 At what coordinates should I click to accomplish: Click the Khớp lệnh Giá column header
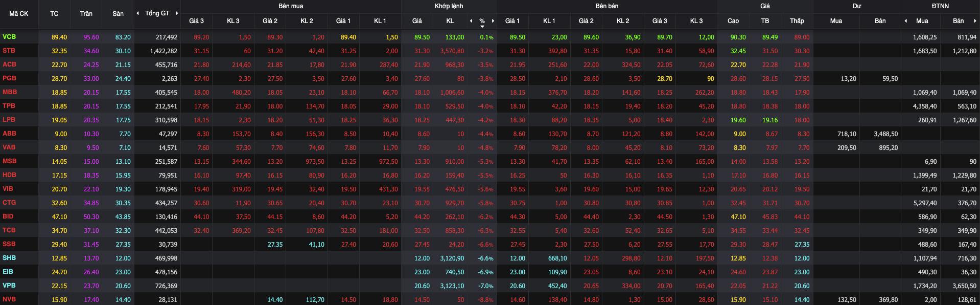pos(417,21)
